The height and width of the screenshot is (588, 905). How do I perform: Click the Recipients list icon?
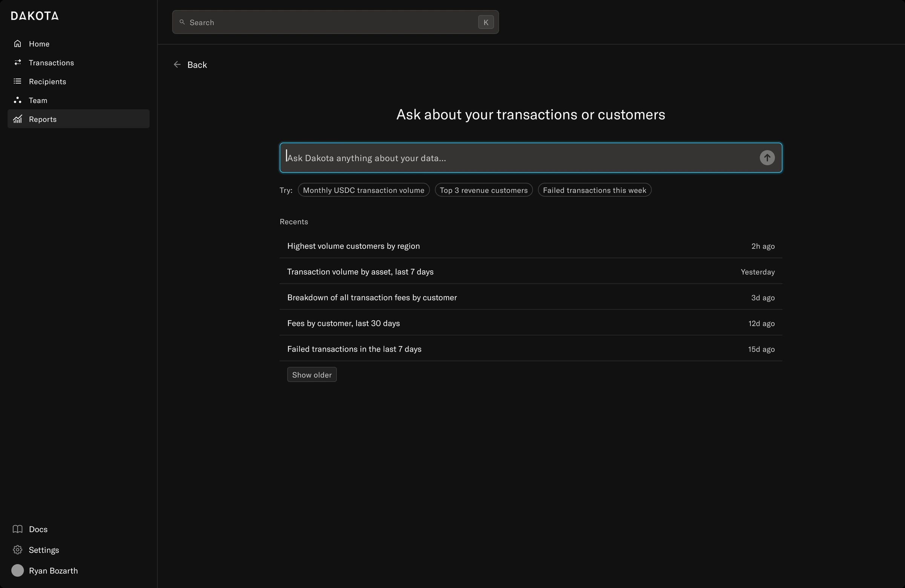click(17, 81)
